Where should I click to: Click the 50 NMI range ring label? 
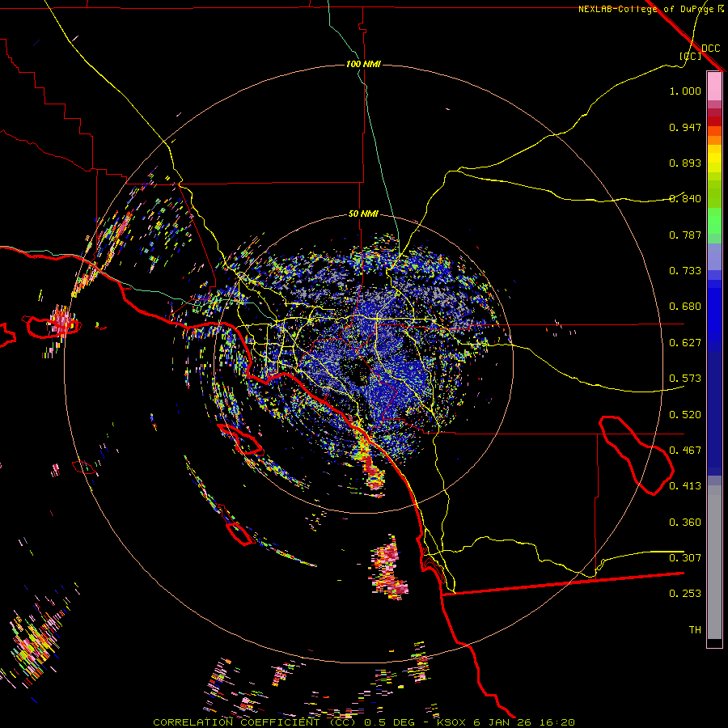[363, 214]
